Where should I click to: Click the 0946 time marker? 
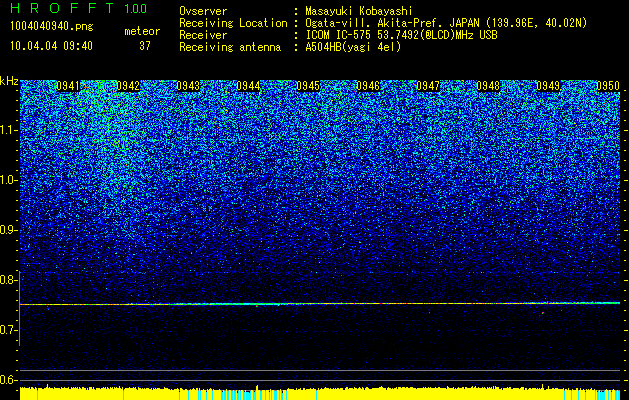pyautogui.click(x=368, y=86)
